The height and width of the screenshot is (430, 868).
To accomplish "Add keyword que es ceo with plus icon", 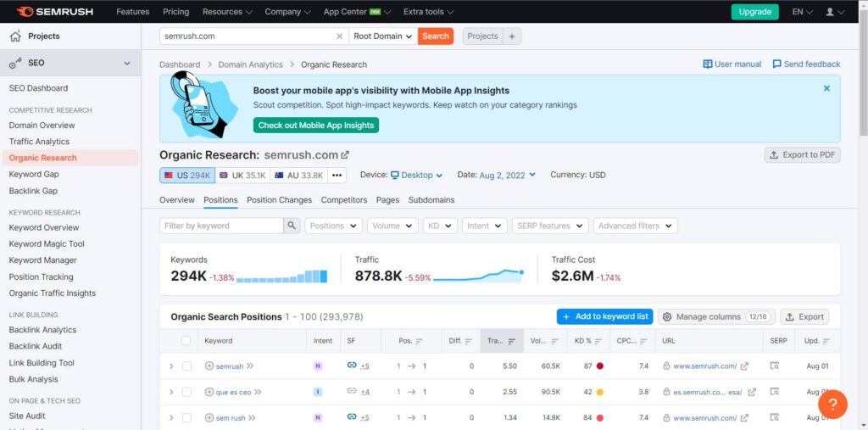I will point(209,392).
